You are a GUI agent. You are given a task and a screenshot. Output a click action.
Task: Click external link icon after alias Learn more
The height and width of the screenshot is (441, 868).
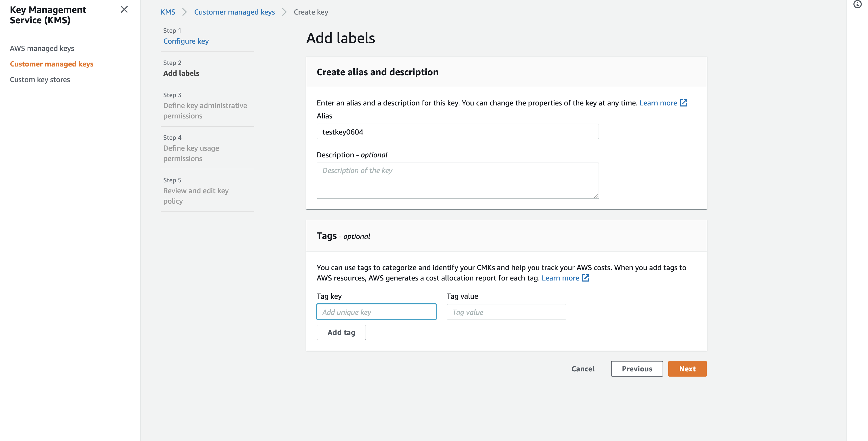[683, 103]
